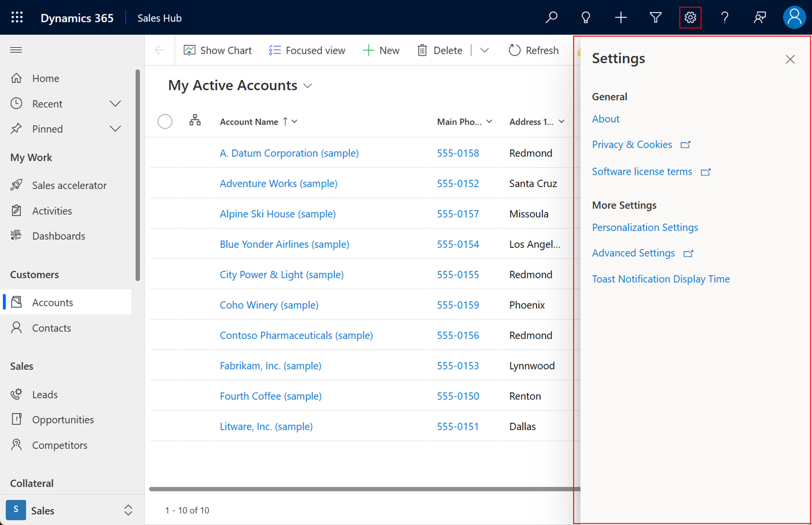Viewport: 812px width, 525px height.
Task: Open Fourth Coffee (sample) account
Action: click(x=270, y=396)
